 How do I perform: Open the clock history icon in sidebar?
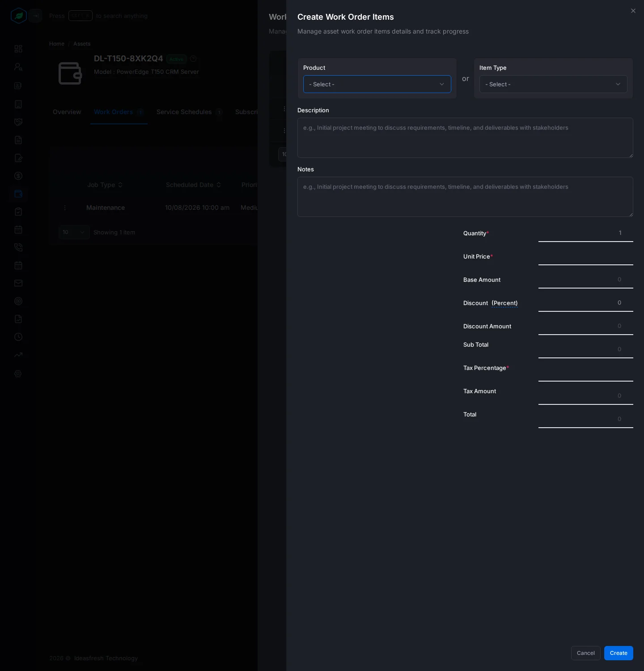click(x=18, y=337)
